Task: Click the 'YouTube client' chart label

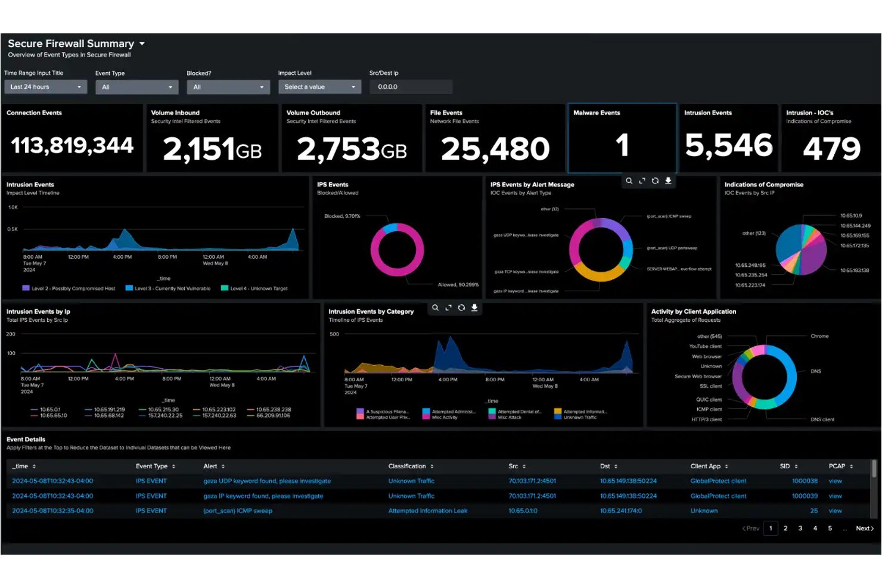Action: point(706,347)
